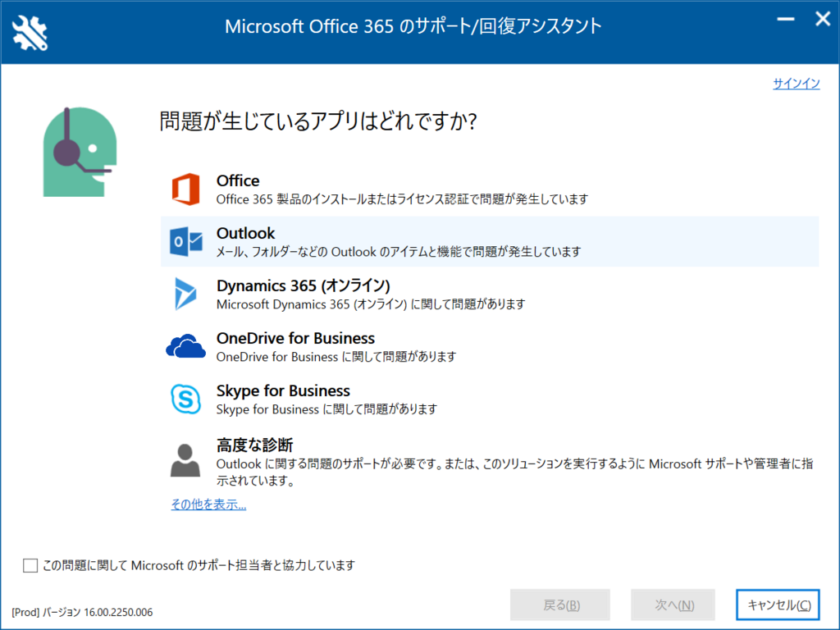
Task: Click the 戻る(B) button
Action: pyautogui.click(x=559, y=605)
